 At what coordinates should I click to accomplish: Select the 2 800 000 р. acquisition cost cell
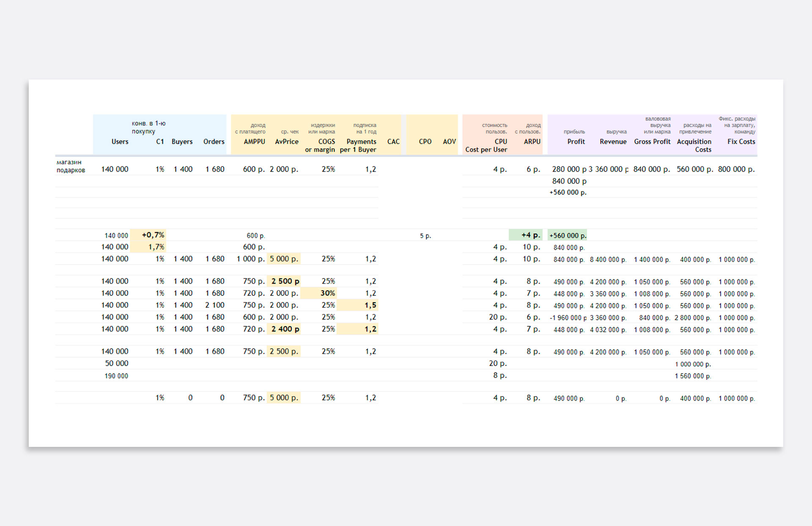tap(692, 317)
